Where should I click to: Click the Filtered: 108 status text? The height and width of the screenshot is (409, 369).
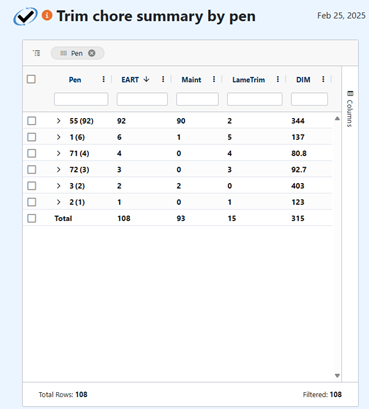(322, 394)
